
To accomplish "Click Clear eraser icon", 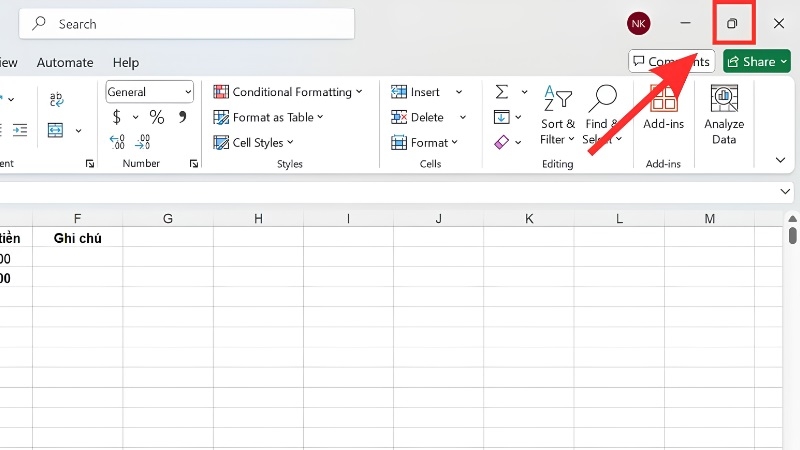I will [x=502, y=142].
